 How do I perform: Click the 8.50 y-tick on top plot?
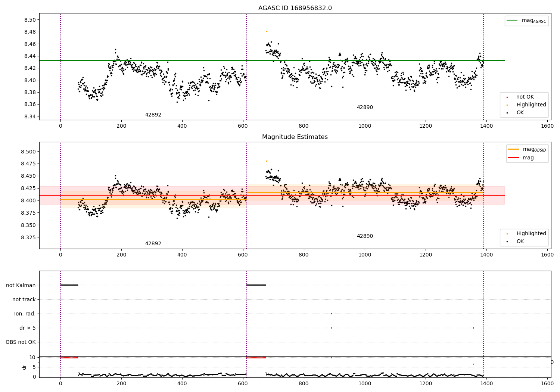pyautogui.click(x=30, y=20)
